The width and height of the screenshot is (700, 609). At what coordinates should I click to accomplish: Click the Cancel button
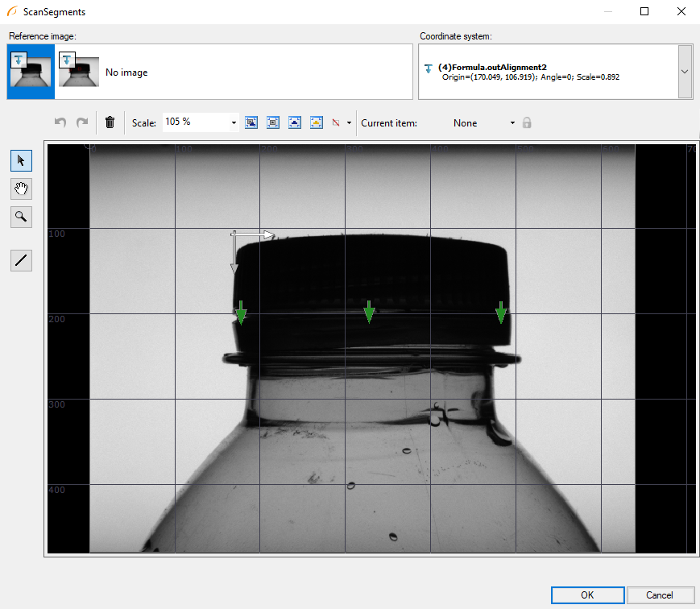click(x=660, y=594)
